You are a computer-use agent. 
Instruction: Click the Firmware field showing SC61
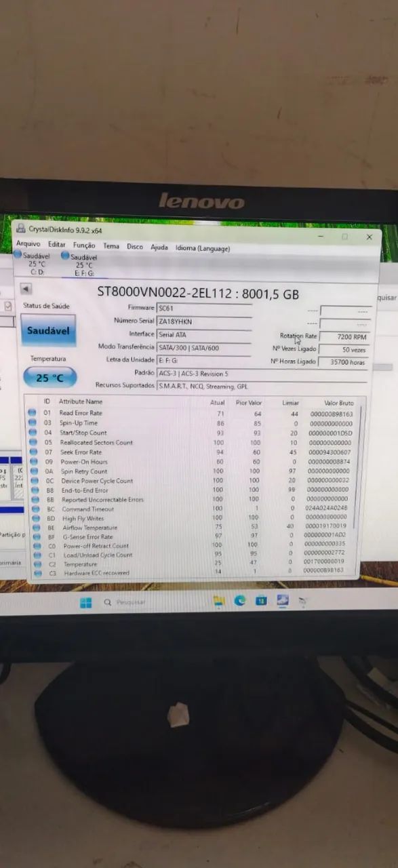(204, 308)
